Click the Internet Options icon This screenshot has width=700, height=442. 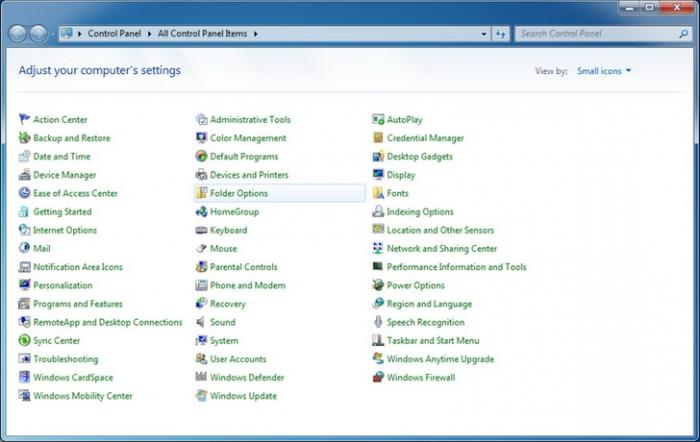click(24, 230)
